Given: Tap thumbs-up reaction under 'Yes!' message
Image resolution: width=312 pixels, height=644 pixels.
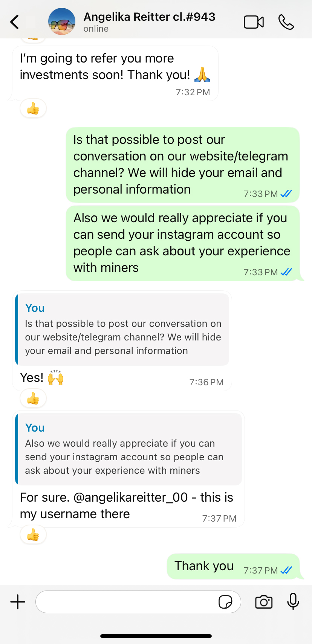Looking at the screenshot, I should point(33,398).
